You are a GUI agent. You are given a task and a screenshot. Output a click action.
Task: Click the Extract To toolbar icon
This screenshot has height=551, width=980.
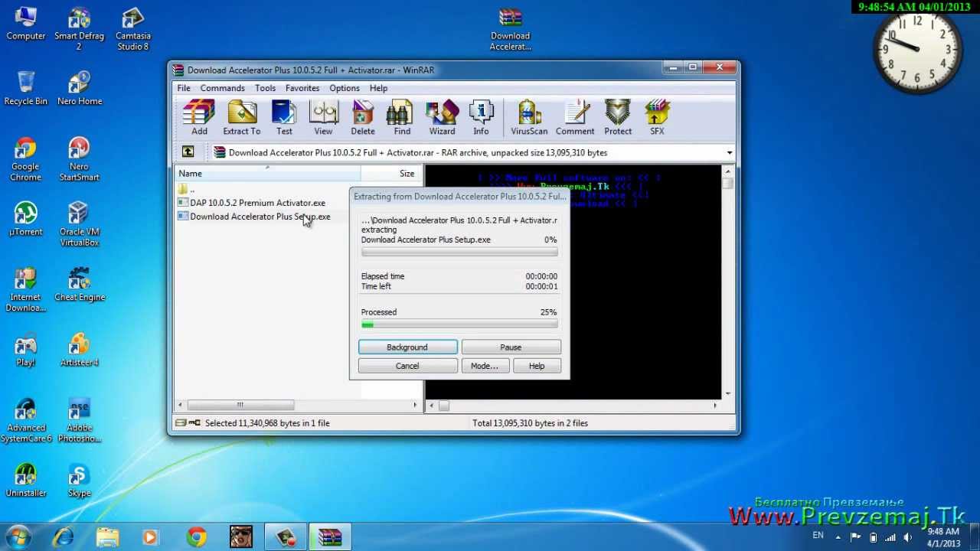coord(242,118)
